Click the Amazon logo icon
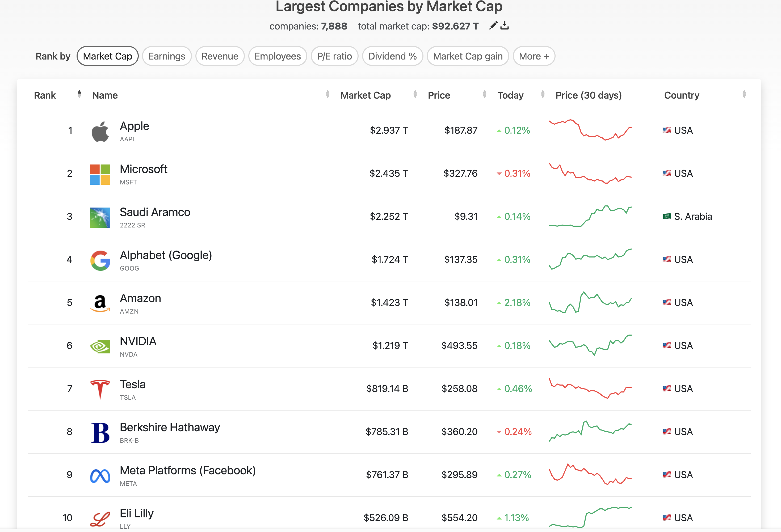Screen dimensions: 781x532 (x=100, y=303)
